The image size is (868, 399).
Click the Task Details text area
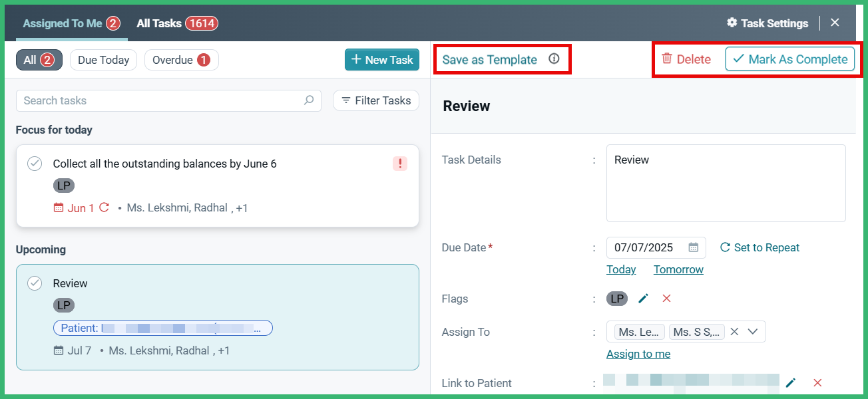pyautogui.click(x=726, y=183)
